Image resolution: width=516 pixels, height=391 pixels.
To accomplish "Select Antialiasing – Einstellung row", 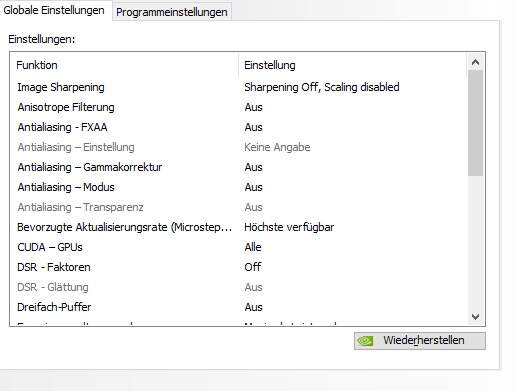I will pos(239,147).
